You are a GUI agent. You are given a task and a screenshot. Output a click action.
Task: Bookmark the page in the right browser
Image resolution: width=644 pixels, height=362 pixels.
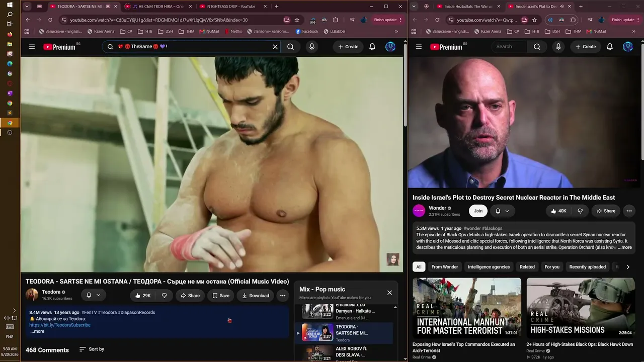(534, 20)
